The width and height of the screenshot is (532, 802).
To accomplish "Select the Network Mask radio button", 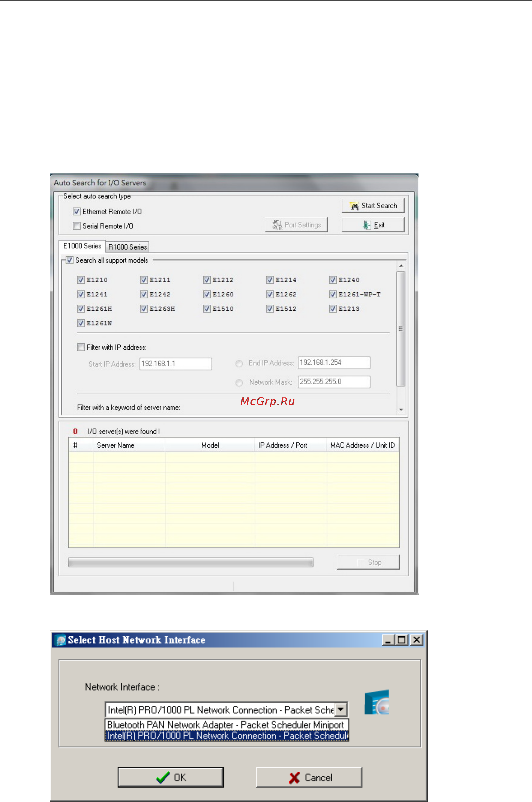I will pyautogui.click(x=239, y=383).
